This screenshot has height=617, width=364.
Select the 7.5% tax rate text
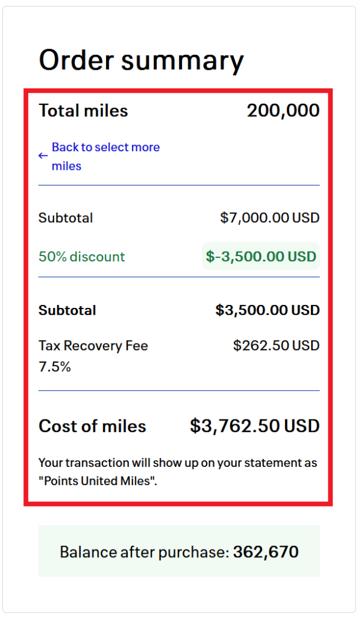(54, 366)
